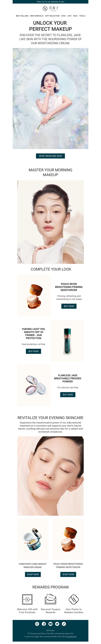Open the TikTok icon in footer
Screen dimensions: 101x644
click(64, 624)
